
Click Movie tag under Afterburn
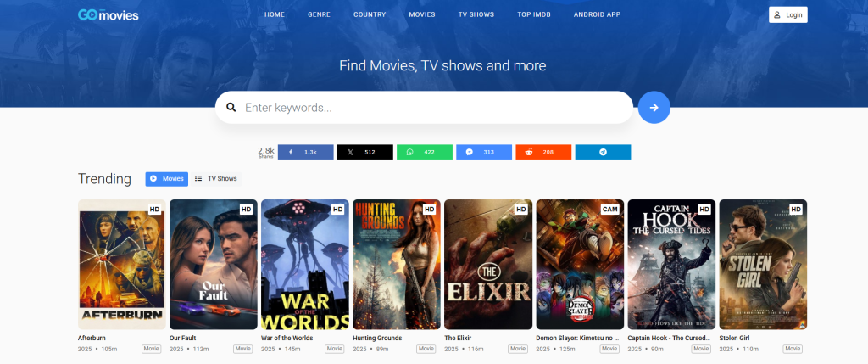(x=151, y=349)
